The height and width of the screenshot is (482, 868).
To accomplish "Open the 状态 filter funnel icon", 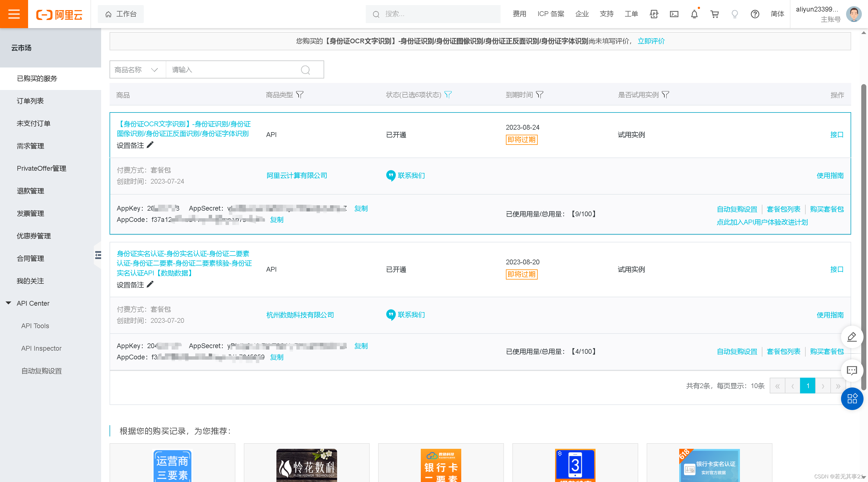I will click(x=448, y=95).
